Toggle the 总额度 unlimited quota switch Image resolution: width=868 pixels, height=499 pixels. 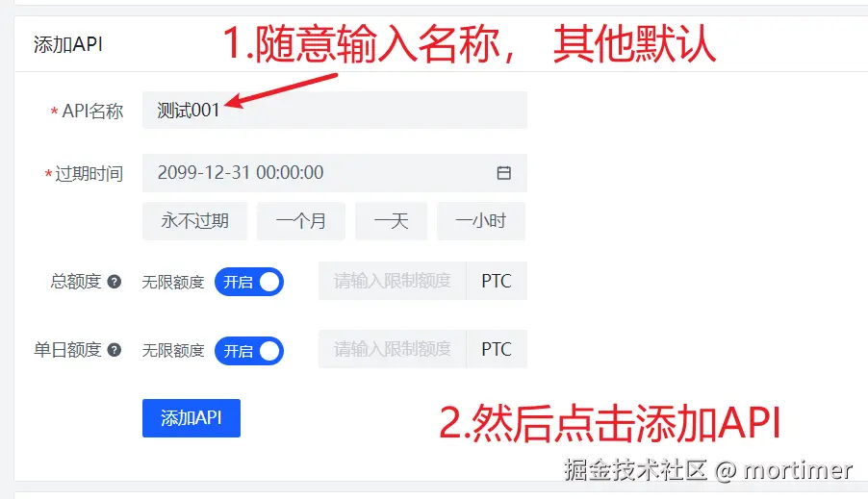coord(249,282)
